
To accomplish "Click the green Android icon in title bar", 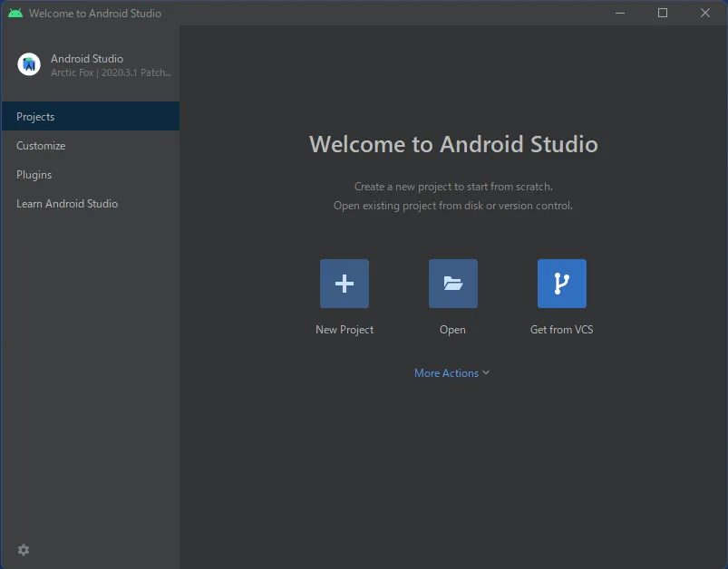I will coord(15,13).
